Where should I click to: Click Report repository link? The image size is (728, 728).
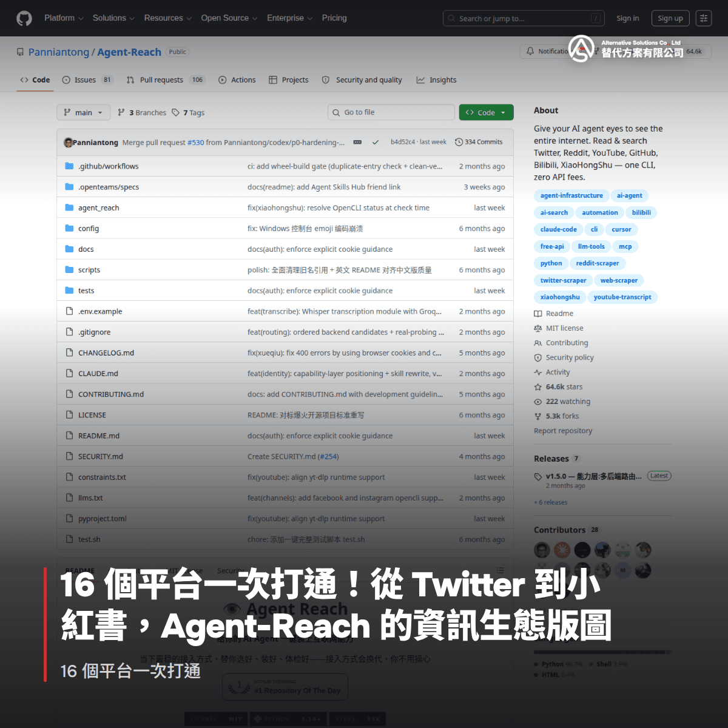[x=563, y=431]
